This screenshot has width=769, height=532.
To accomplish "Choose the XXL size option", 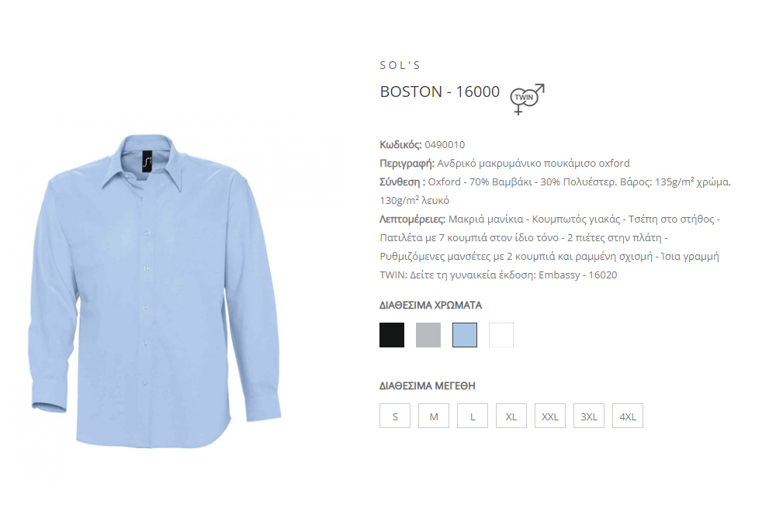I will coord(549,416).
